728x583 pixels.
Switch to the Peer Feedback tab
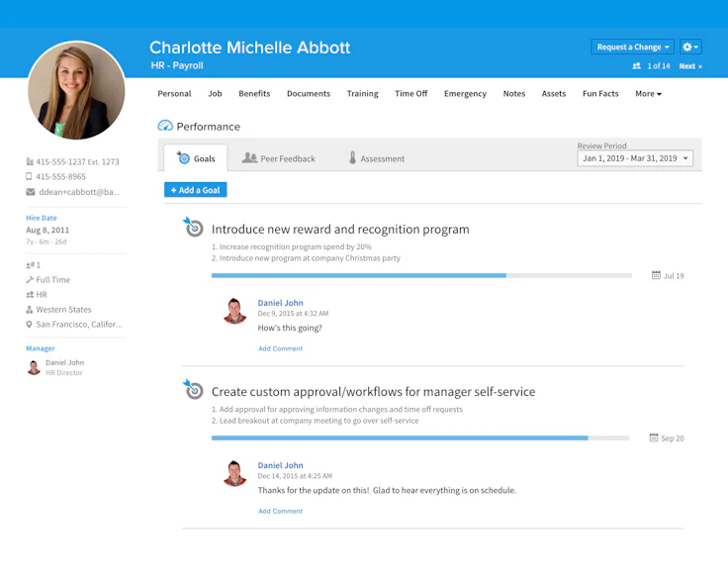[x=279, y=158]
